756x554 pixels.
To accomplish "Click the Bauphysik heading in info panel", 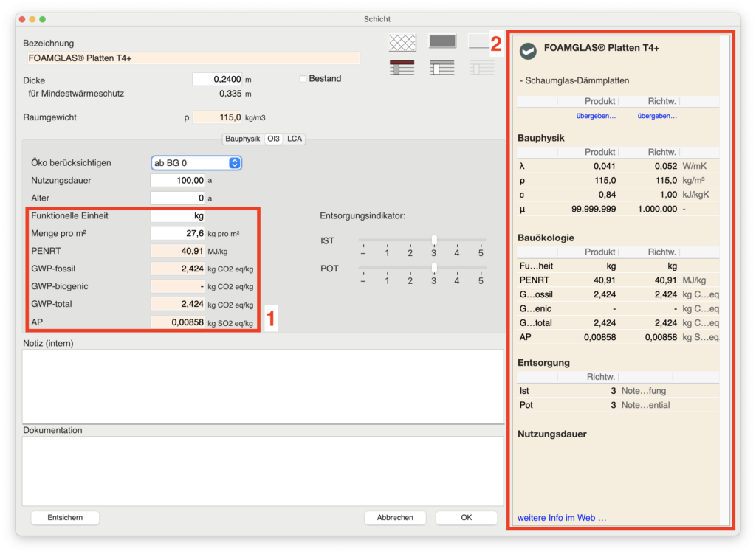I will pos(541,138).
